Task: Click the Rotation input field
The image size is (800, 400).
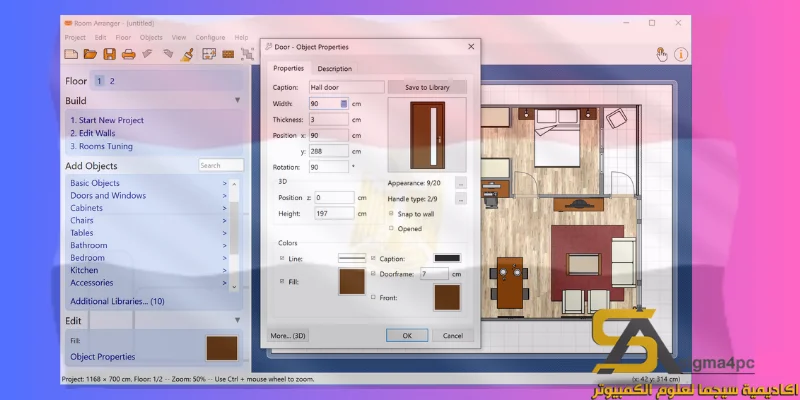Action: coord(329,167)
